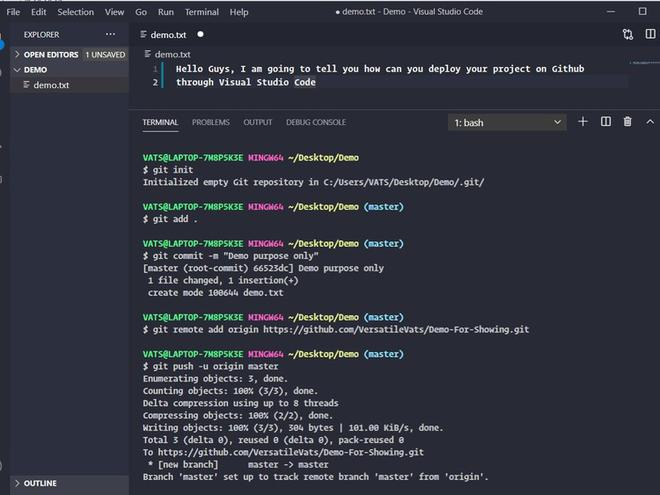This screenshot has width=660, height=495.
Task: Click the '1 UNSAVED' badge
Action: click(x=105, y=55)
